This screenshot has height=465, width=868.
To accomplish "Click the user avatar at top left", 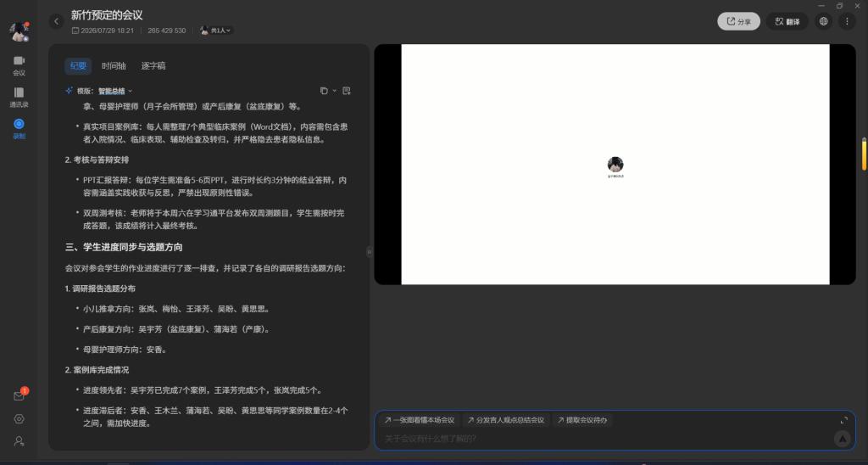I will 19,32.
